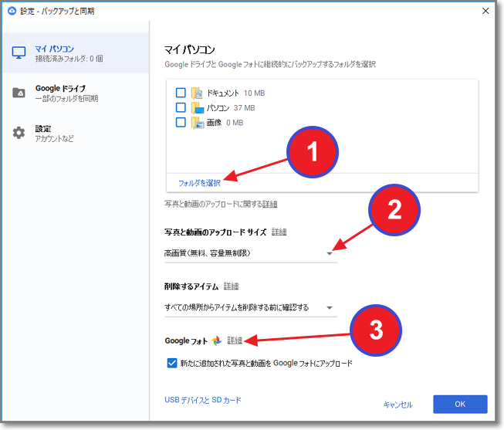Click the Google フォト pinwheel icon
This screenshot has width=504, height=430.
(216, 340)
